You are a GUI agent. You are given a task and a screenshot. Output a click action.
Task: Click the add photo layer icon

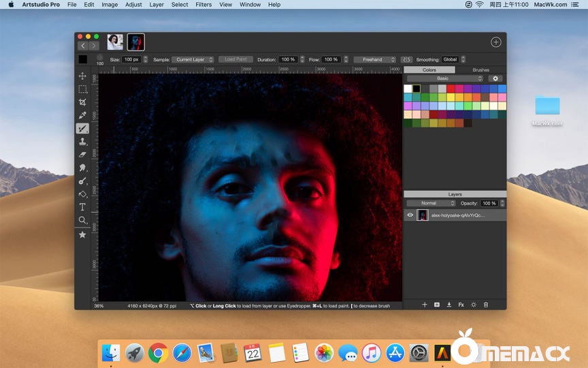coord(437,305)
